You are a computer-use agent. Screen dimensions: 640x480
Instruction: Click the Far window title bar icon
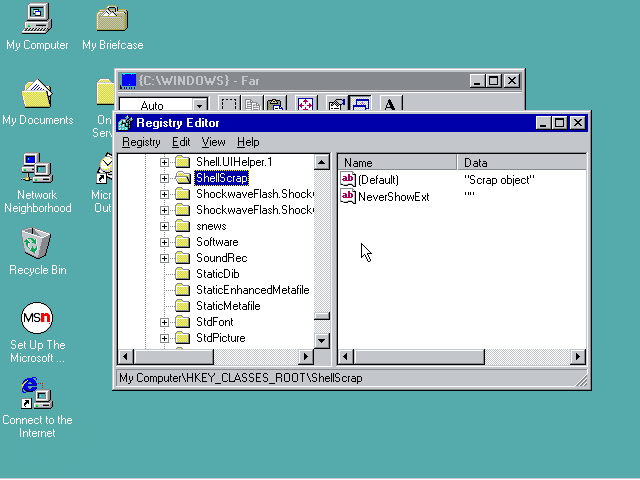tap(128, 81)
